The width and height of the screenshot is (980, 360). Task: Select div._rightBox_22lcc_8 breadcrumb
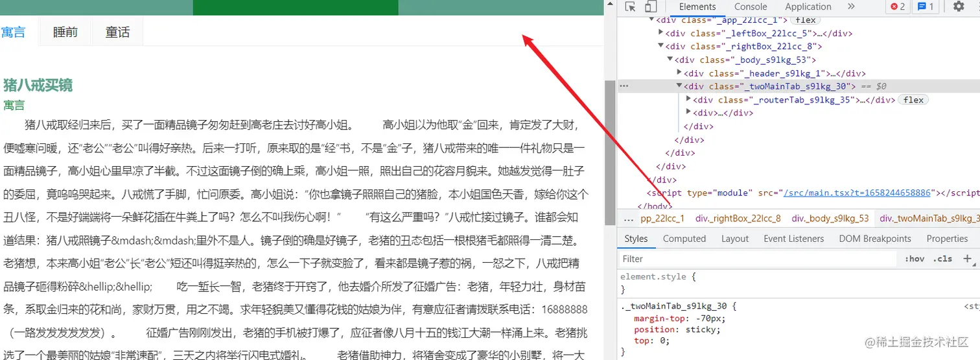738,219
